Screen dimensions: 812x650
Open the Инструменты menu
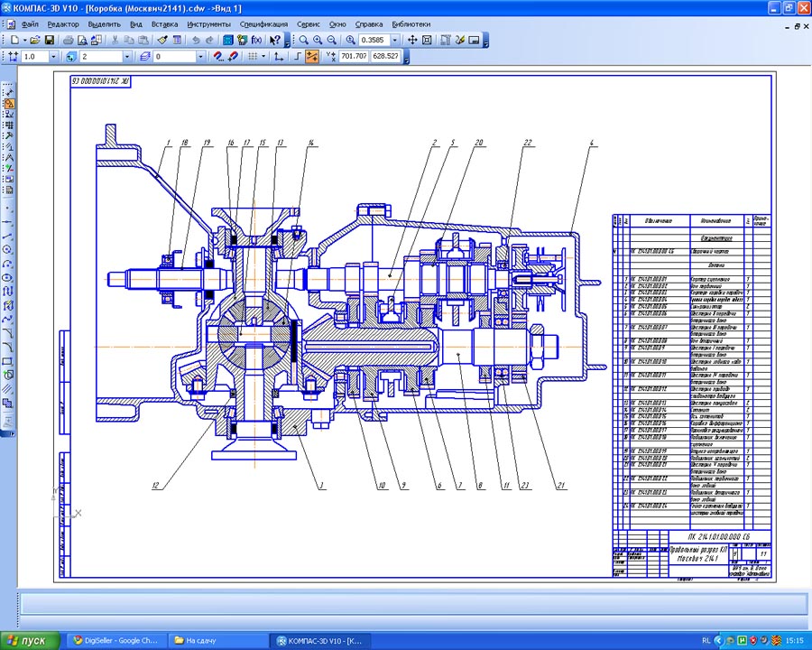[208, 24]
